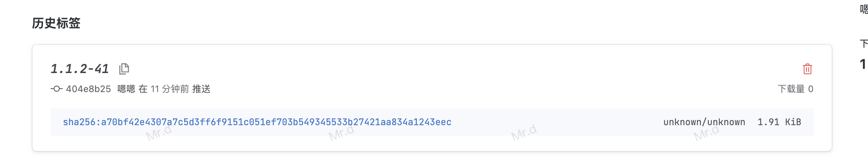The width and height of the screenshot is (868, 156).
Task: Click the partially visible 嗯 text at right edge
Action: point(864,9)
